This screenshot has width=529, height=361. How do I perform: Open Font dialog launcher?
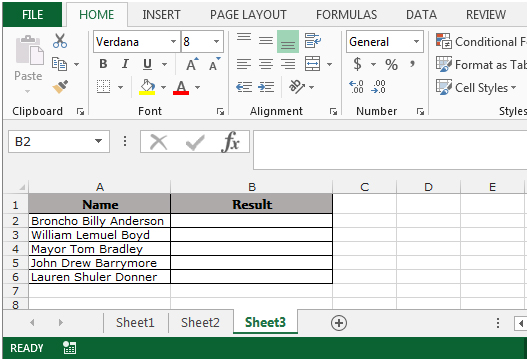tap(220, 111)
